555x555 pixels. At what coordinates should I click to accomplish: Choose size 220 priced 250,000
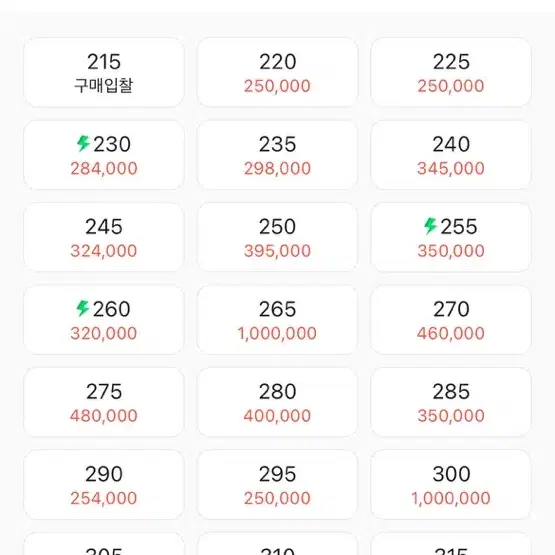point(277,73)
